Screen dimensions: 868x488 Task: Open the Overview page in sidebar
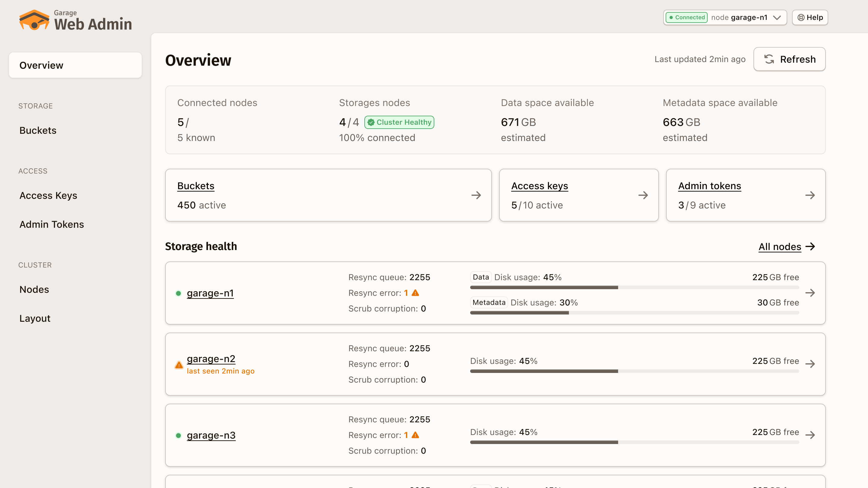click(75, 65)
